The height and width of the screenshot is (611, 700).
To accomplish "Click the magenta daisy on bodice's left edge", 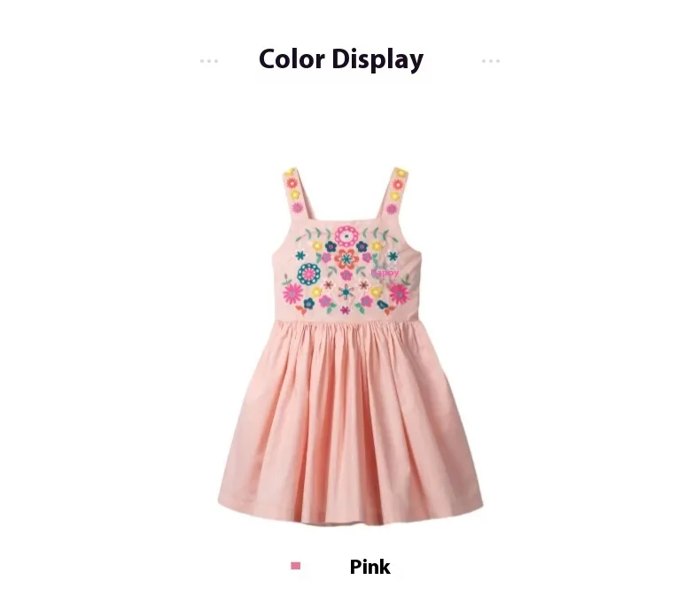I will click(x=292, y=293).
